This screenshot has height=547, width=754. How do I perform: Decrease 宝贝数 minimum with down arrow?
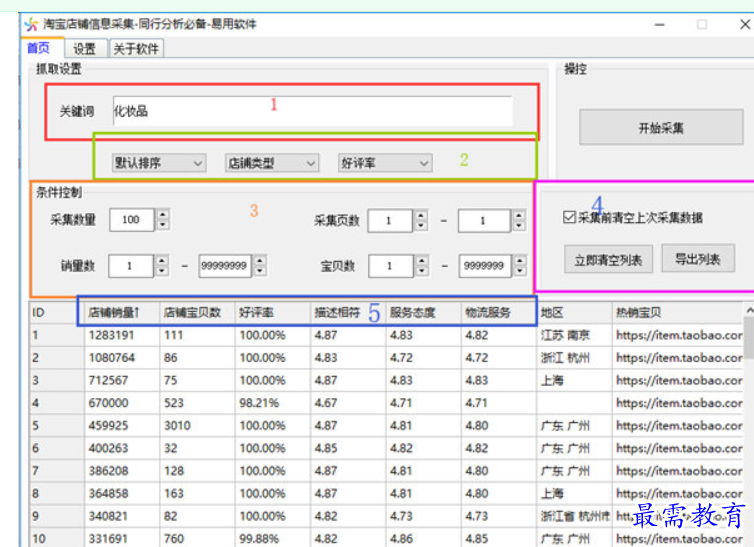422,272
